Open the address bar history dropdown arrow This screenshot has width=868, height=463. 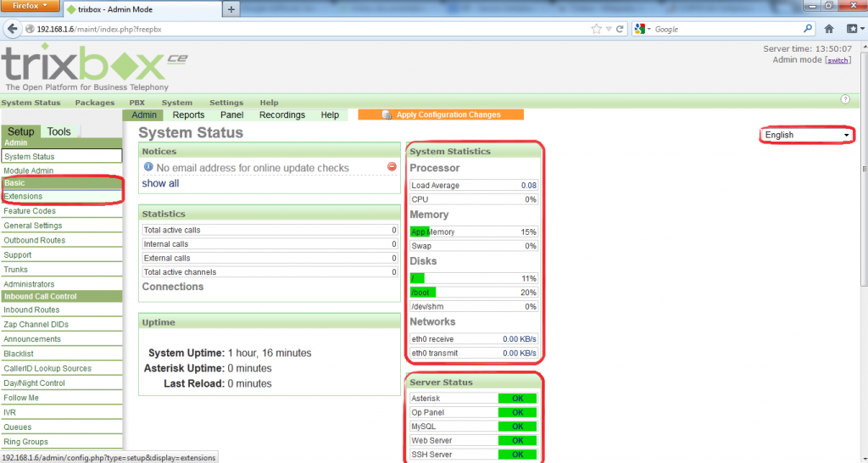coord(609,29)
